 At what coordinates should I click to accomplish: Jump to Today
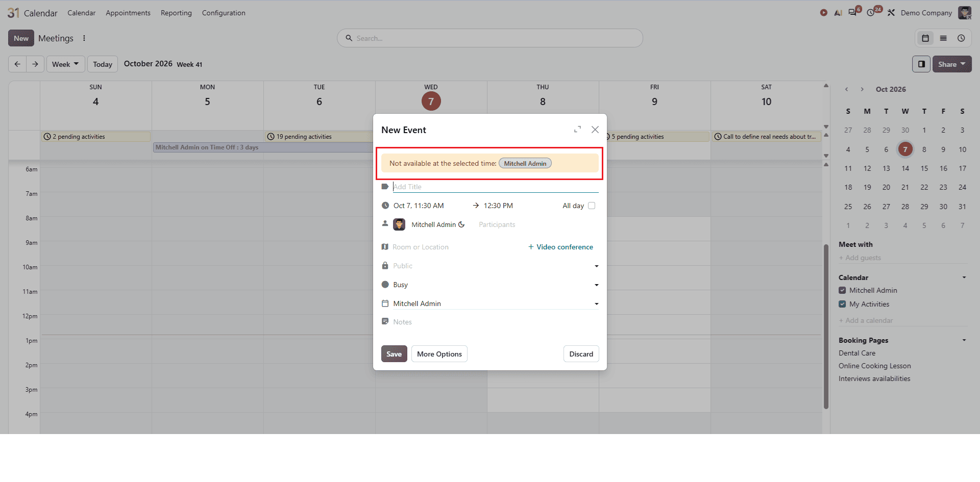click(103, 64)
